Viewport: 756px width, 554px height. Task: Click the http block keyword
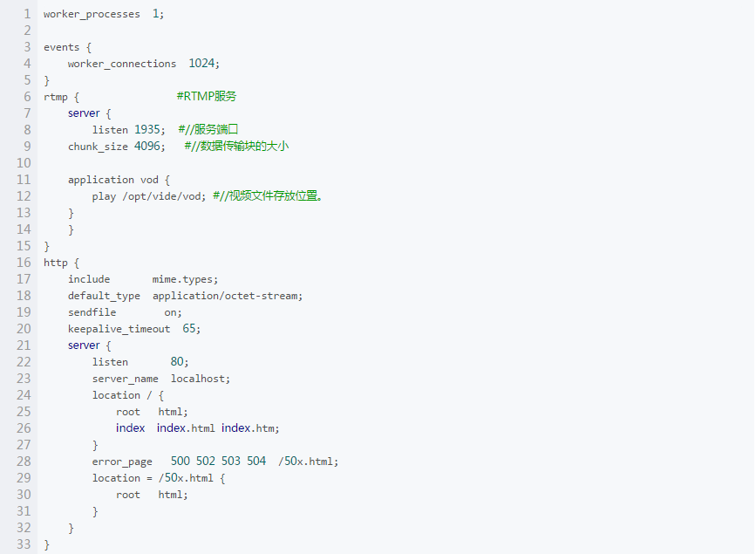(x=56, y=263)
